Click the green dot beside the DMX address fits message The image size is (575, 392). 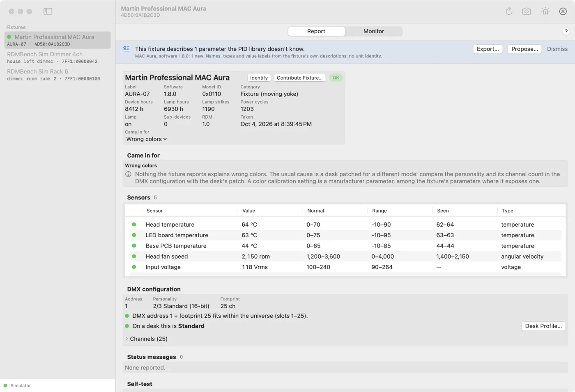(x=127, y=316)
